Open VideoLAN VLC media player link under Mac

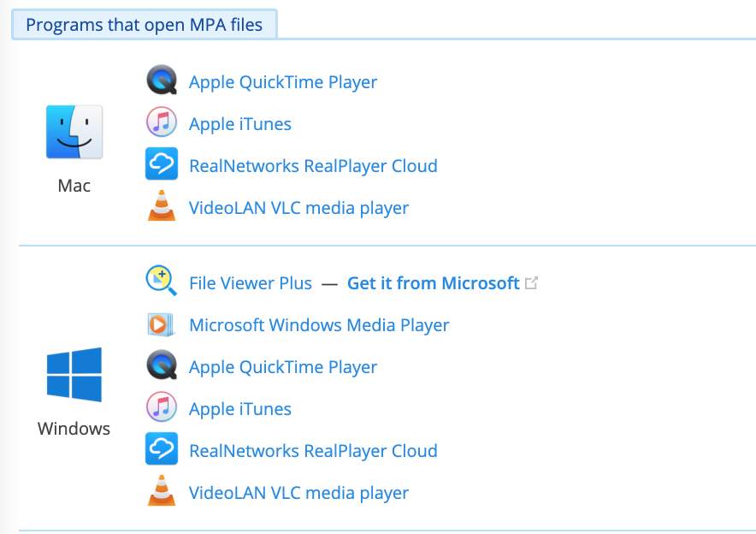pos(299,208)
